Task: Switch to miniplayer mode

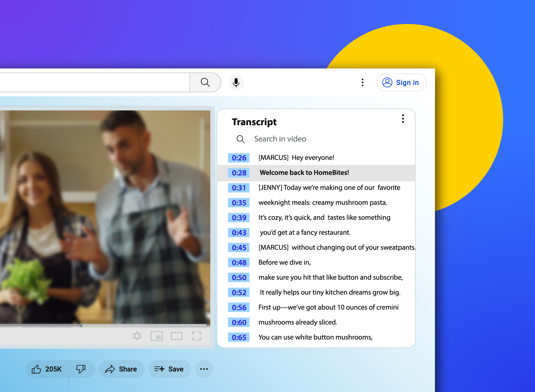Action: click(x=157, y=336)
